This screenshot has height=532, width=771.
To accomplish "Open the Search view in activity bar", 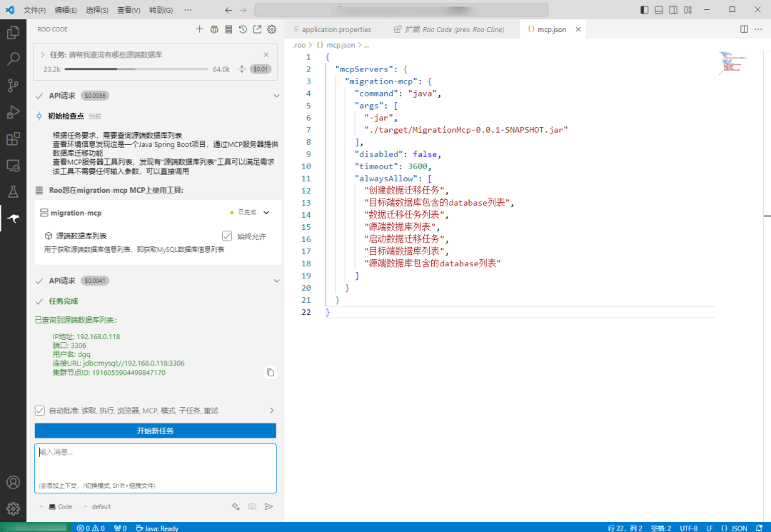I will (14, 59).
